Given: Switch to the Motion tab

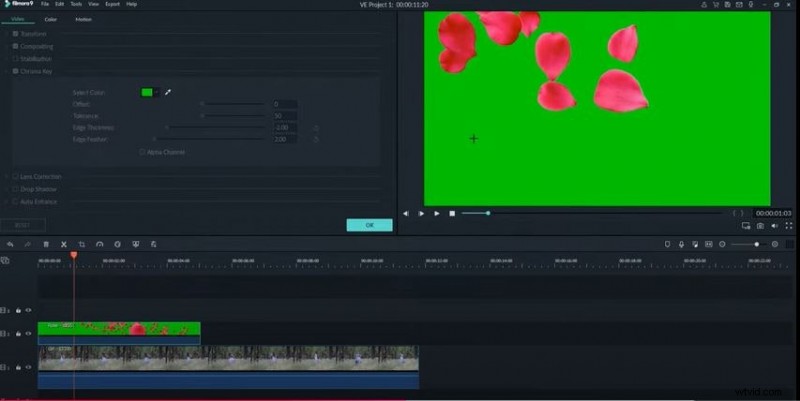Looking at the screenshot, I should 84,19.
